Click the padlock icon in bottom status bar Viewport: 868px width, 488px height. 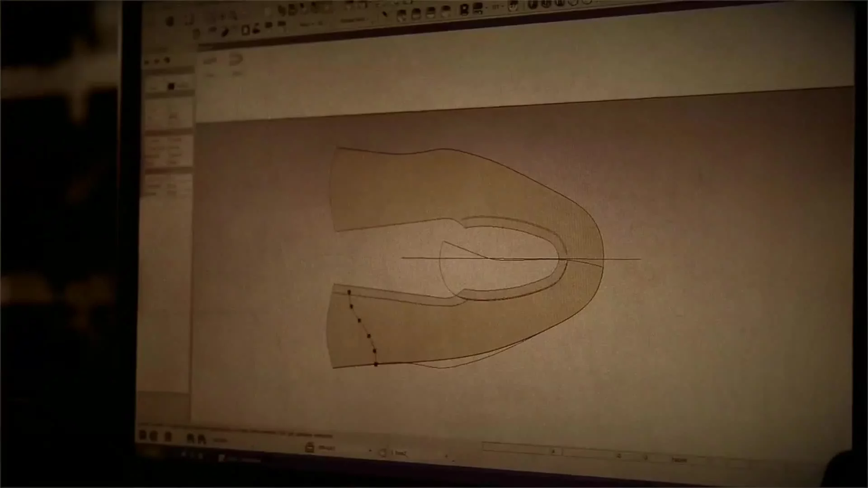coord(310,447)
